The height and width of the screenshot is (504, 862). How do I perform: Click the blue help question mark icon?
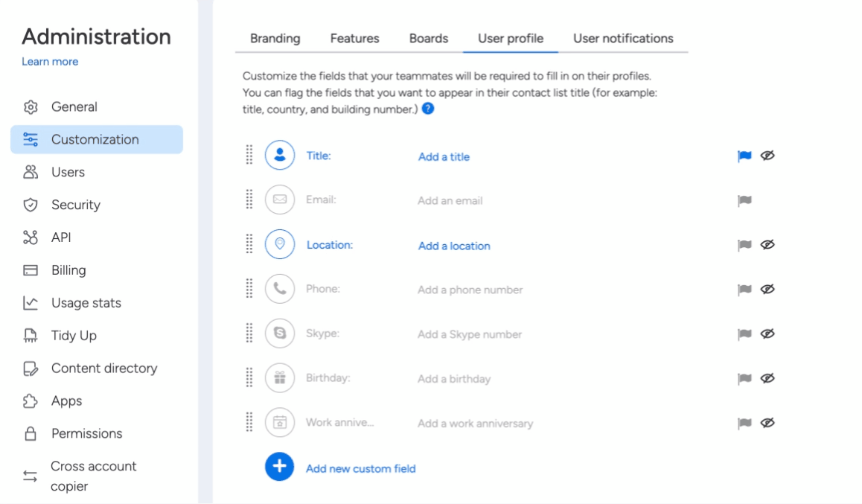coord(428,109)
